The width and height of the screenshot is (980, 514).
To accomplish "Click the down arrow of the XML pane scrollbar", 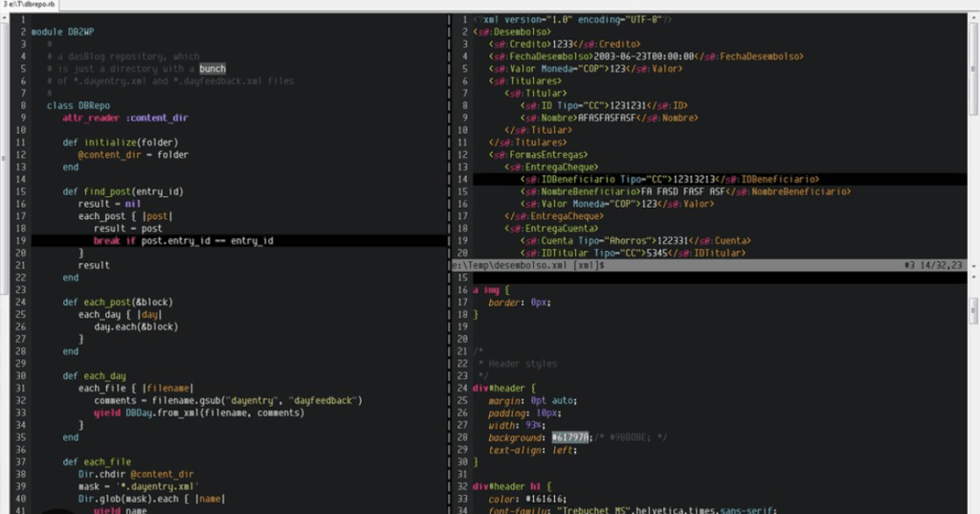I will click(x=973, y=266).
